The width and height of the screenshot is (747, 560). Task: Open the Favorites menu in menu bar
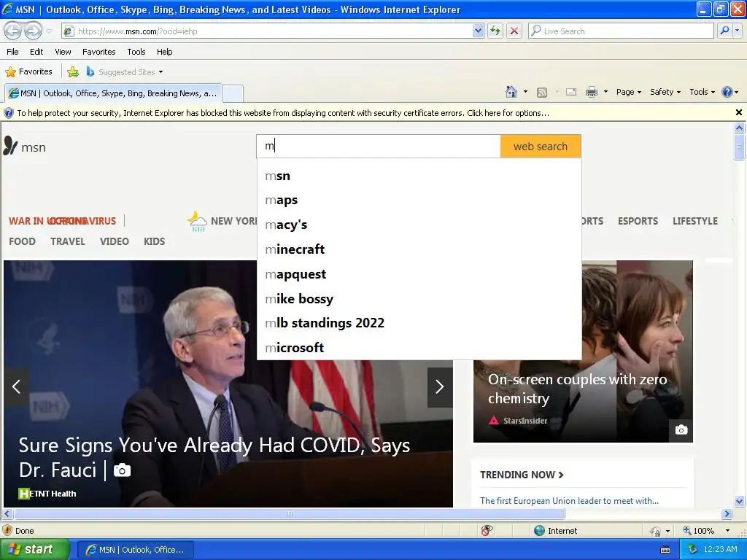(x=98, y=52)
